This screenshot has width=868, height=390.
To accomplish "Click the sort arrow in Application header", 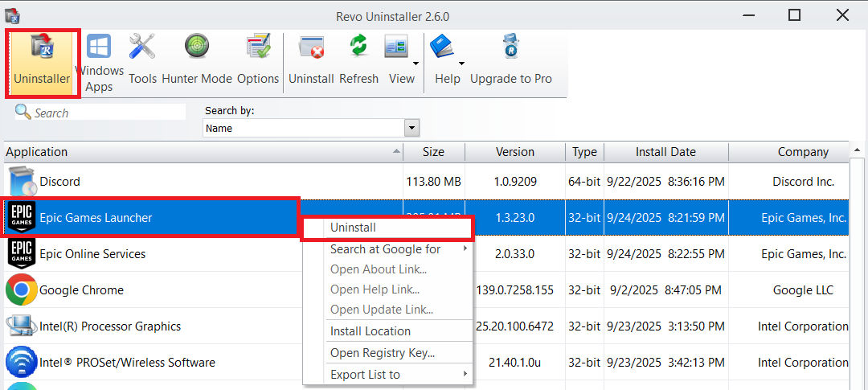I will tap(396, 151).
